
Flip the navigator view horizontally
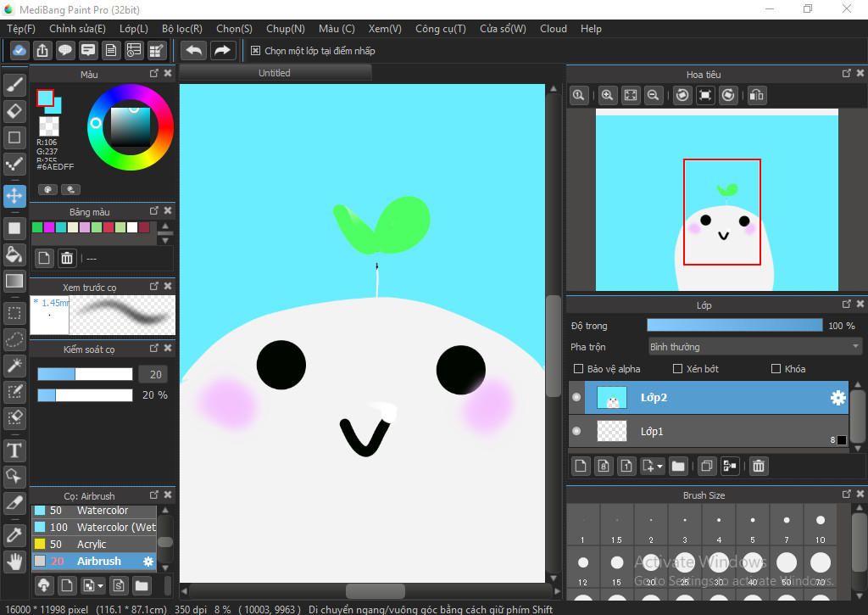[x=756, y=95]
